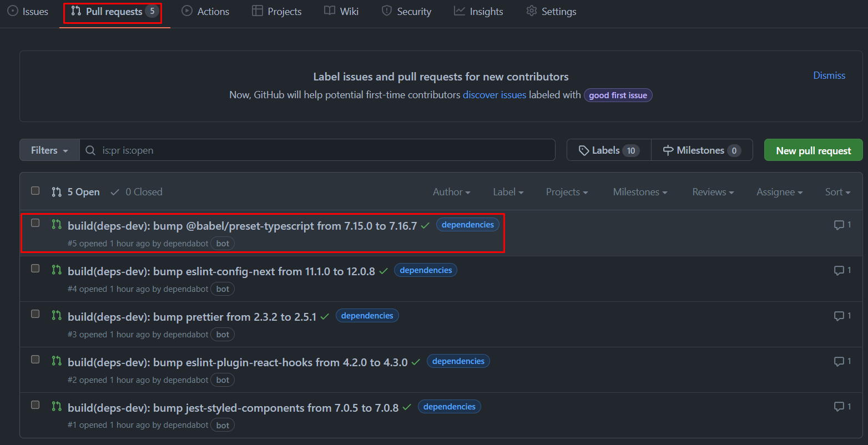The width and height of the screenshot is (868, 445).
Task: Switch to the Actions tab
Action: click(205, 12)
